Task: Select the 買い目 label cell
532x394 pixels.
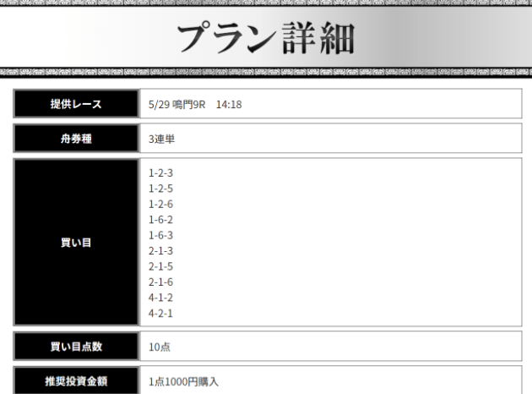Action: tap(73, 243)
